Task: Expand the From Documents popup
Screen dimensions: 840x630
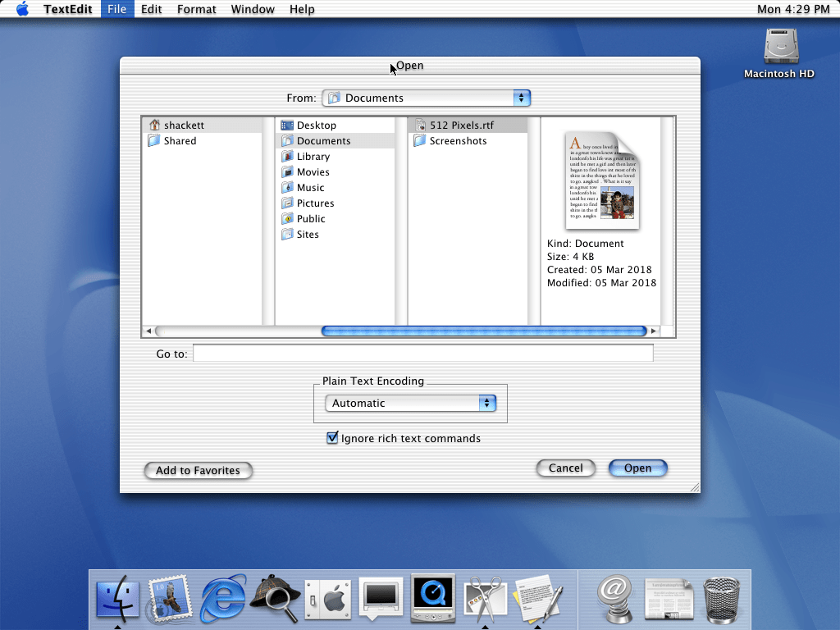Action: (427, 98)
